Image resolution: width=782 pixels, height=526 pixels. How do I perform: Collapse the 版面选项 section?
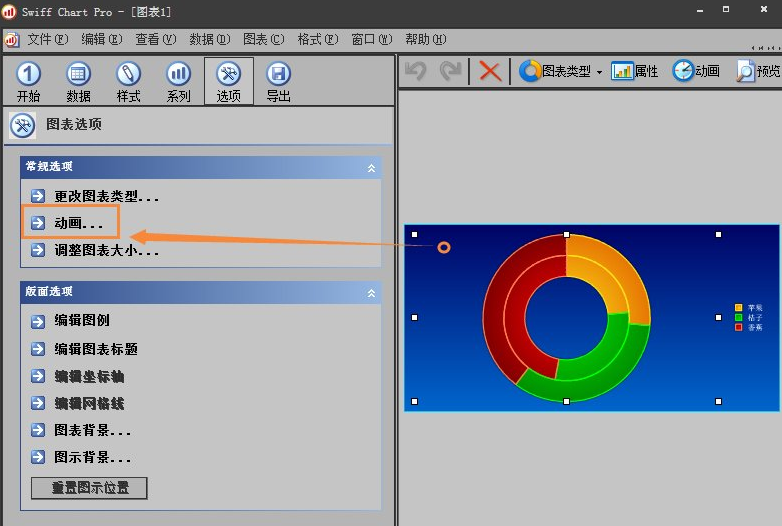pyautogui.click(x=371, y=293)
